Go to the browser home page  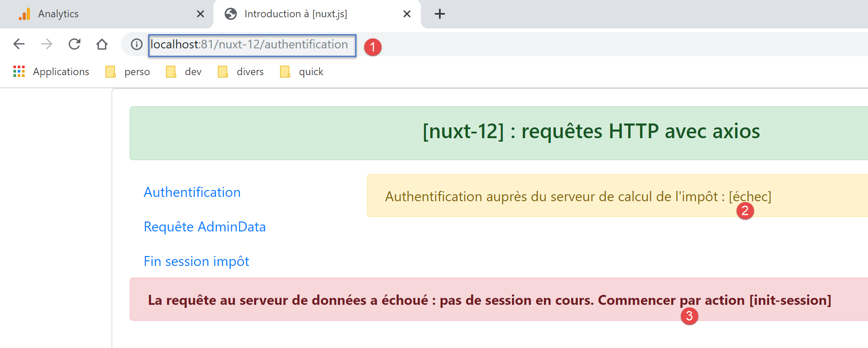[x=102, y=44]
